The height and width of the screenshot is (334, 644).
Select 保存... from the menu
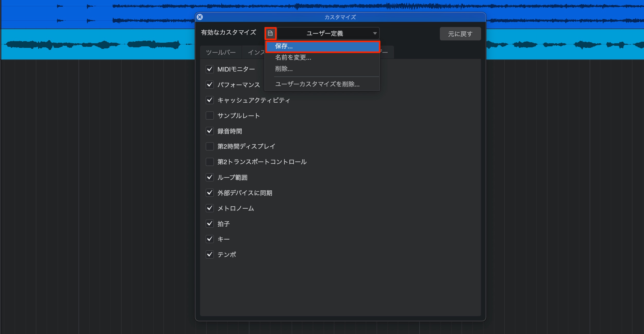[323, 46]
